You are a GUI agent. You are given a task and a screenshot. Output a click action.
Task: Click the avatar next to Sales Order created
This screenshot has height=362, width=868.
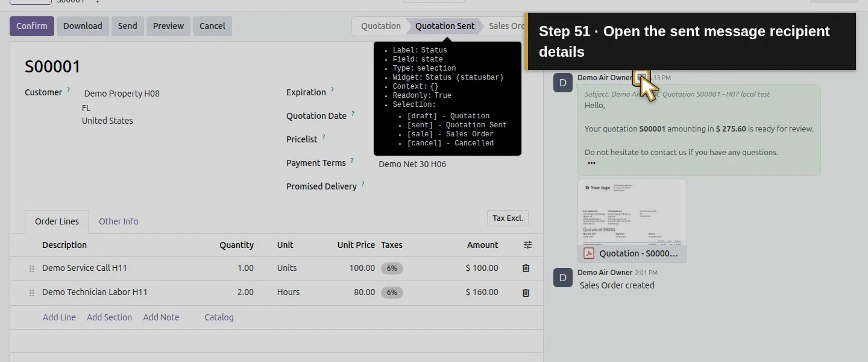pos(563,278)
